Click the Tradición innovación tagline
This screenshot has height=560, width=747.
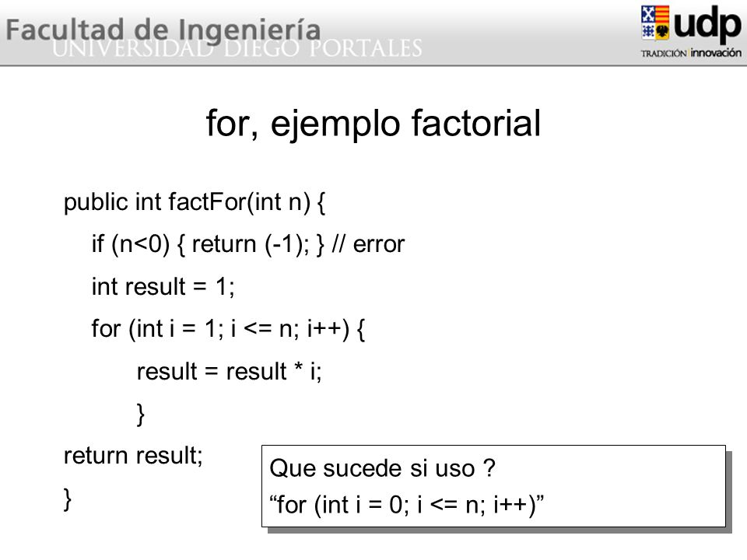click(x=691, y=53)
